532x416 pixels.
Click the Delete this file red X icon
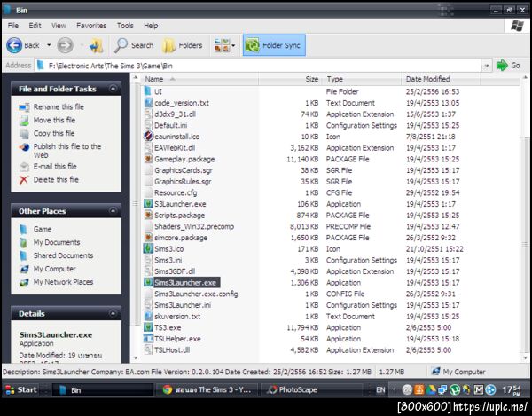click(24, 180)
